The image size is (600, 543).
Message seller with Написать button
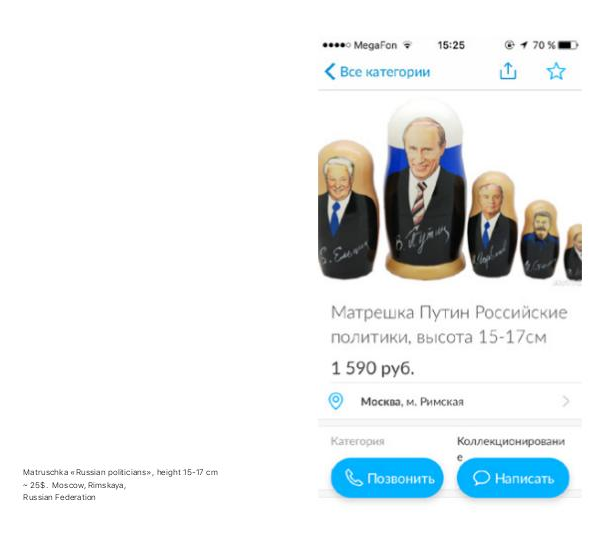pos(513,478)
